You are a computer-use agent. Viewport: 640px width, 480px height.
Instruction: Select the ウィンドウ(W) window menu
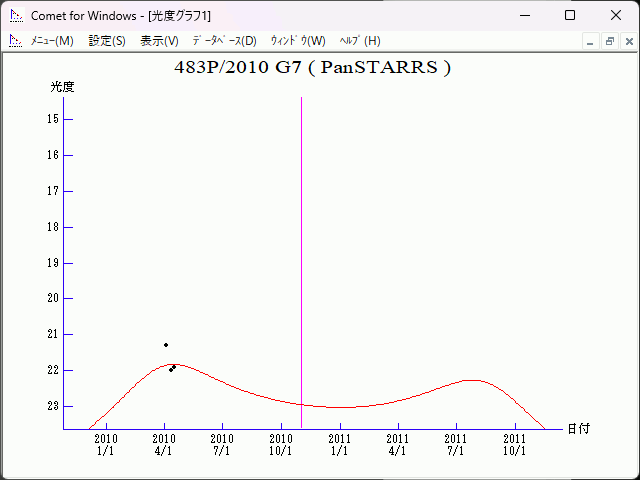[x=298, y=41]
